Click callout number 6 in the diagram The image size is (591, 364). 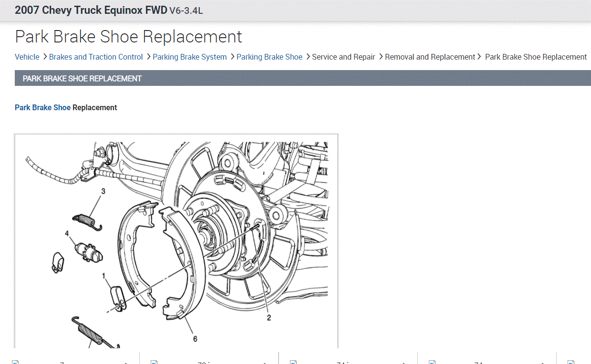195,339
